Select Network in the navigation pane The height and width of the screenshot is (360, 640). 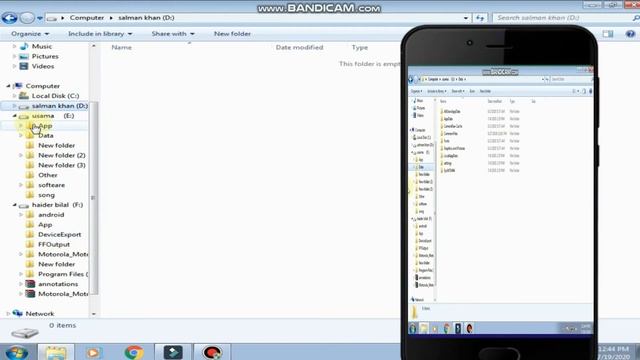coord(40,314)
